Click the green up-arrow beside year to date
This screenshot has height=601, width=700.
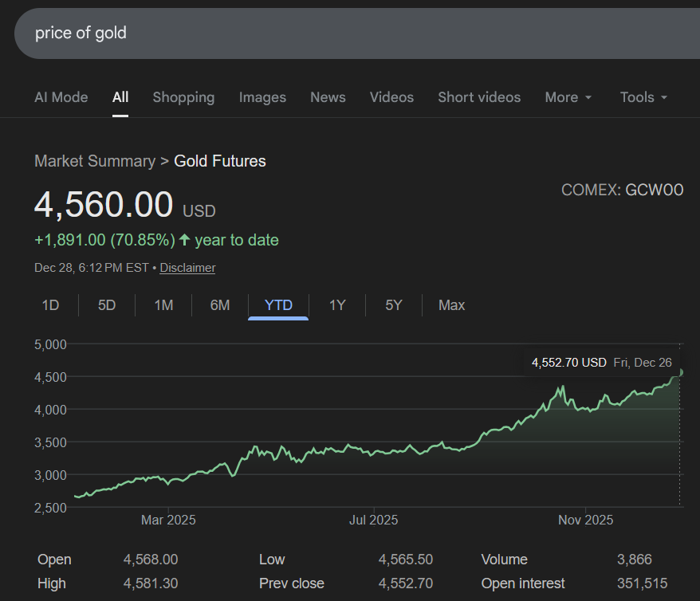pyautogui.click(x=184, y=240)
